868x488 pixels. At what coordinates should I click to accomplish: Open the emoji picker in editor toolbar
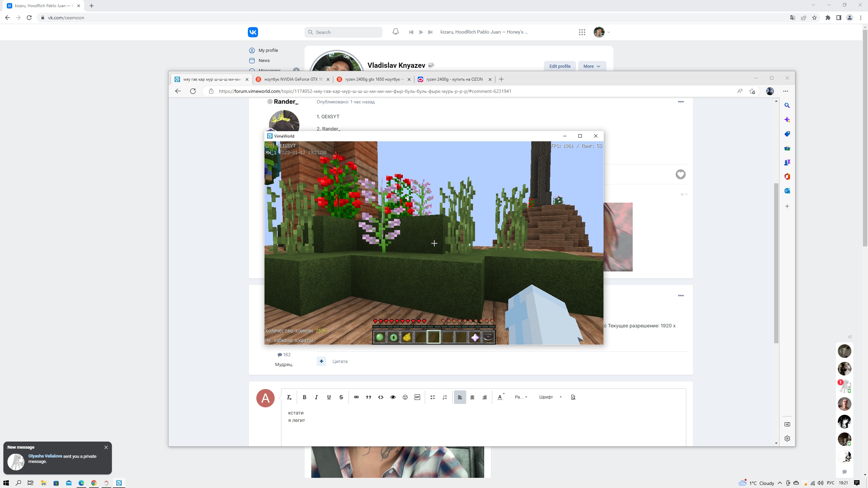pos(405,397)
